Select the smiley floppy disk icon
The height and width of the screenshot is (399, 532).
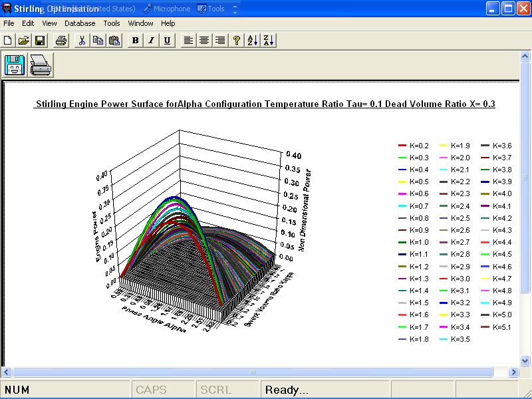pyautogui.click(x=14, y=65)
